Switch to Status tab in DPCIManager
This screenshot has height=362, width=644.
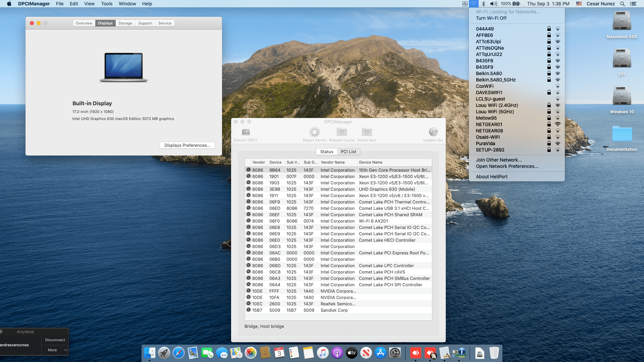tap(327, 152)
